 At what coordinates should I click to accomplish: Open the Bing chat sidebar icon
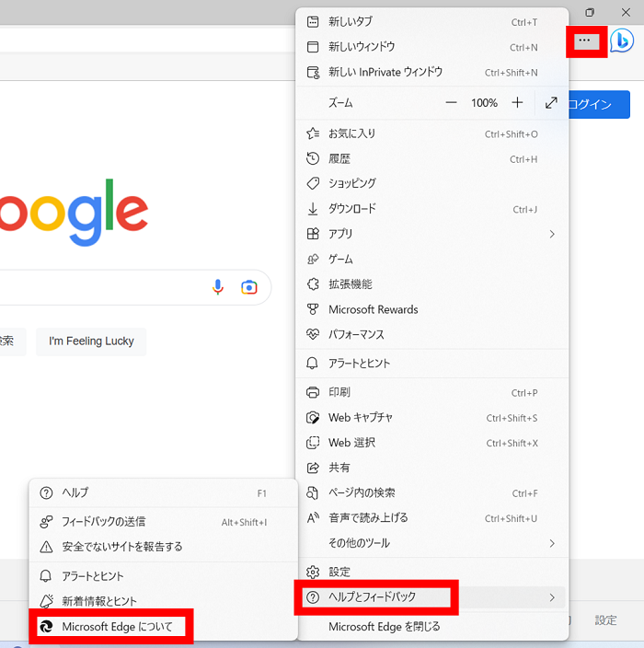pos(622,40)
